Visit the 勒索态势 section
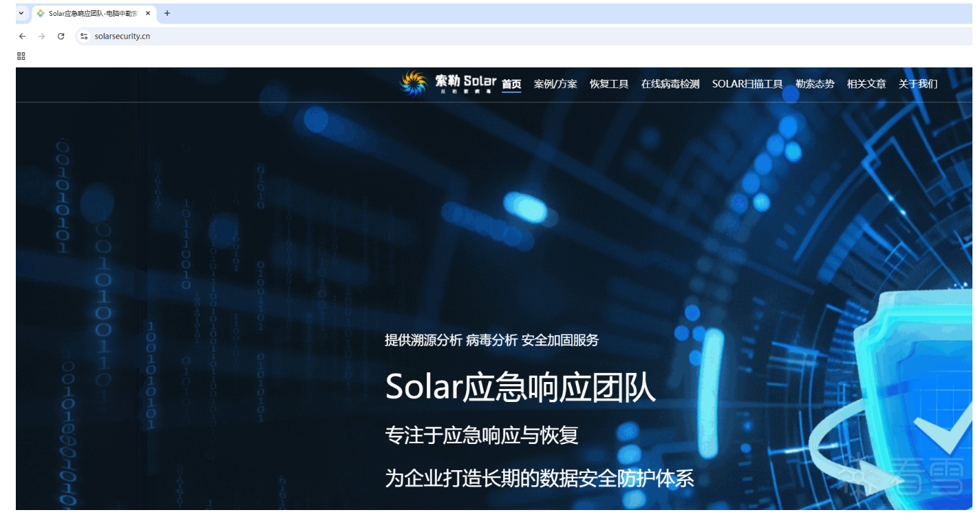The height and width of the screenshot is (519, 980). pos(814,83)
